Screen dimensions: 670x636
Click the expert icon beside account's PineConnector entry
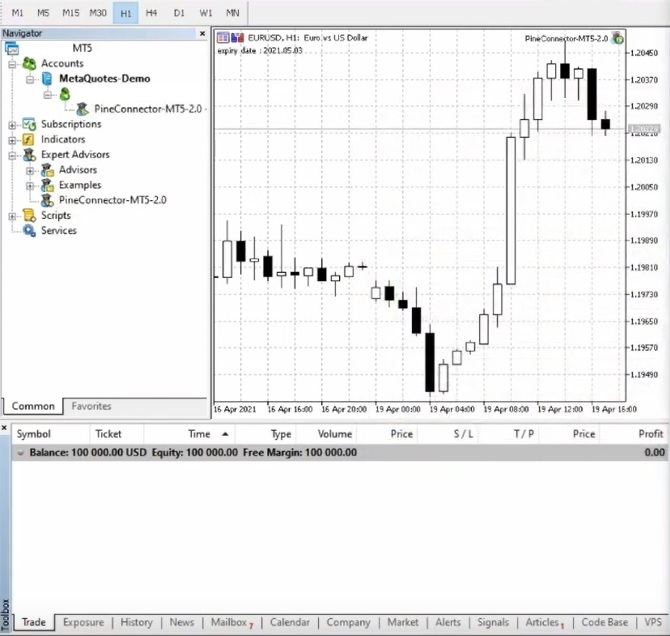point(82,109)
